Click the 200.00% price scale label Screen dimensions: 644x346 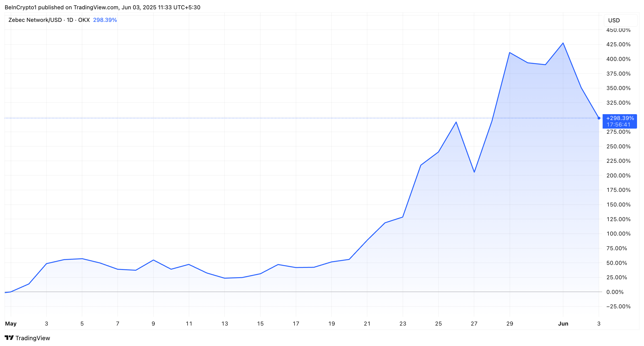pyautogui.click(x=618, y=175)
